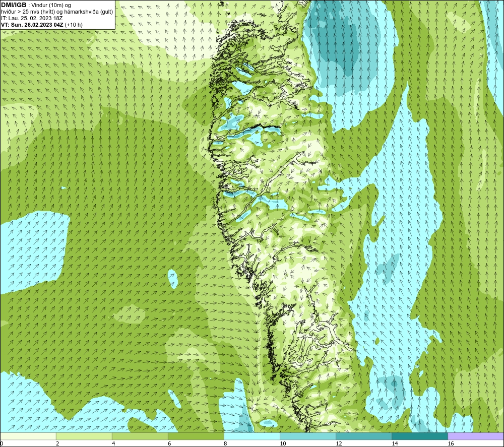Click the '6' scale label
Screen dimensions: 504x447
169,444
